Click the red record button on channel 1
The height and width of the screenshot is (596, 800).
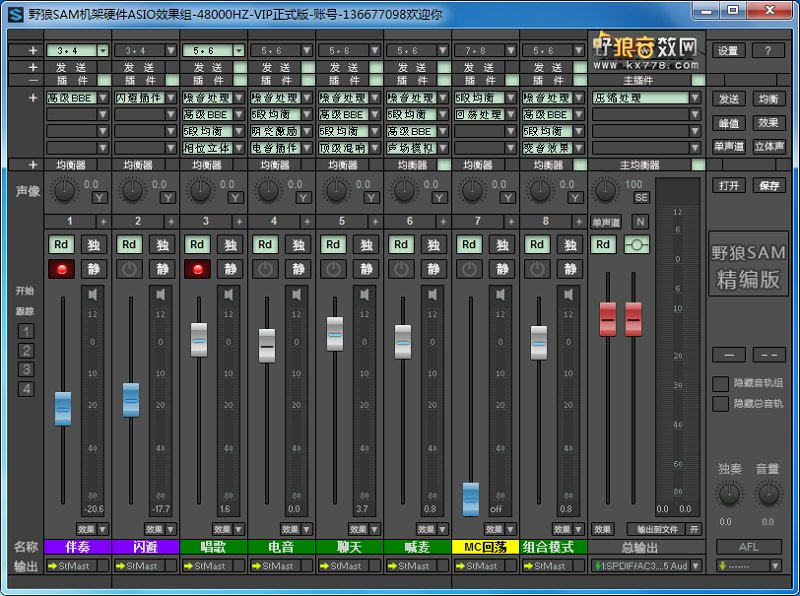click(x=62, y=269)
